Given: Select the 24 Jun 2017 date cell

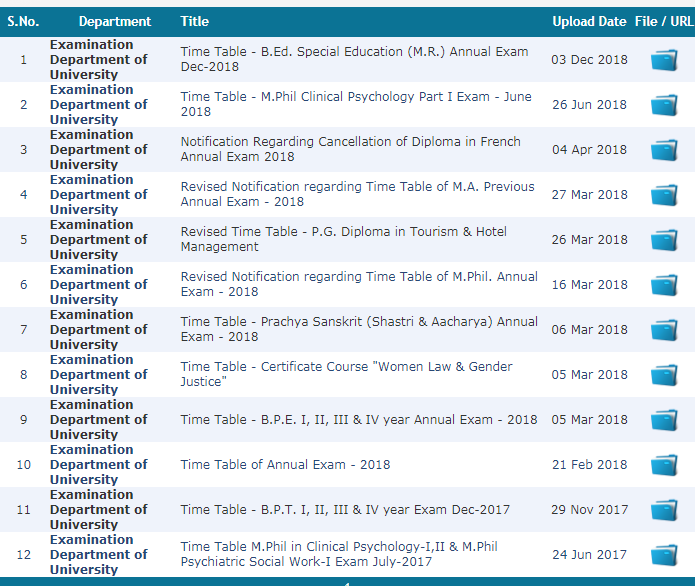Looking at the screenshot, I should coord(589,555).
